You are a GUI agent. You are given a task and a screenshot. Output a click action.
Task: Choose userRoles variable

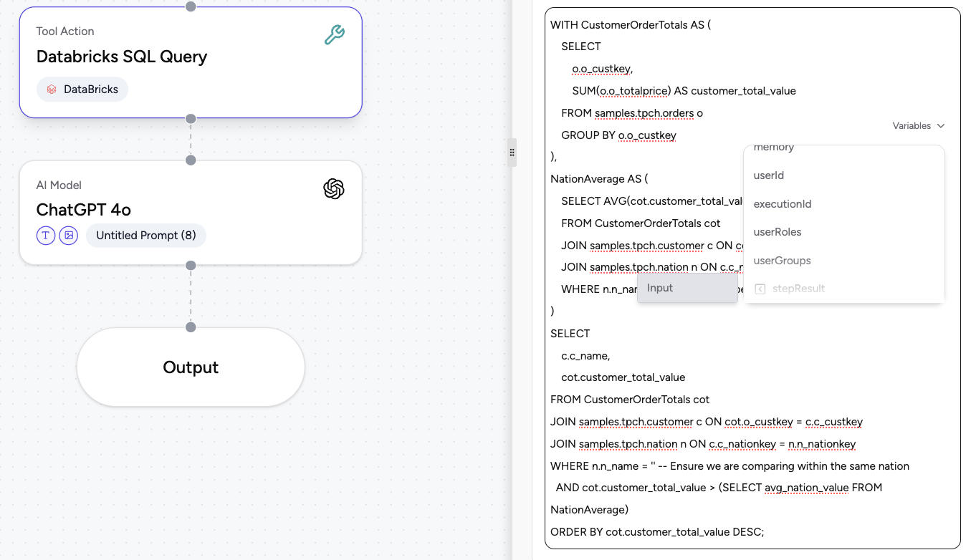click(844, 232)
